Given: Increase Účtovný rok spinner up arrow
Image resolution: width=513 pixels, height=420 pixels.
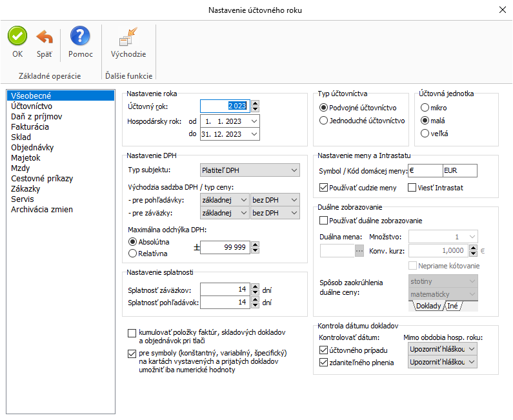Looking at the screenshot, I should [x=255, y=103].
